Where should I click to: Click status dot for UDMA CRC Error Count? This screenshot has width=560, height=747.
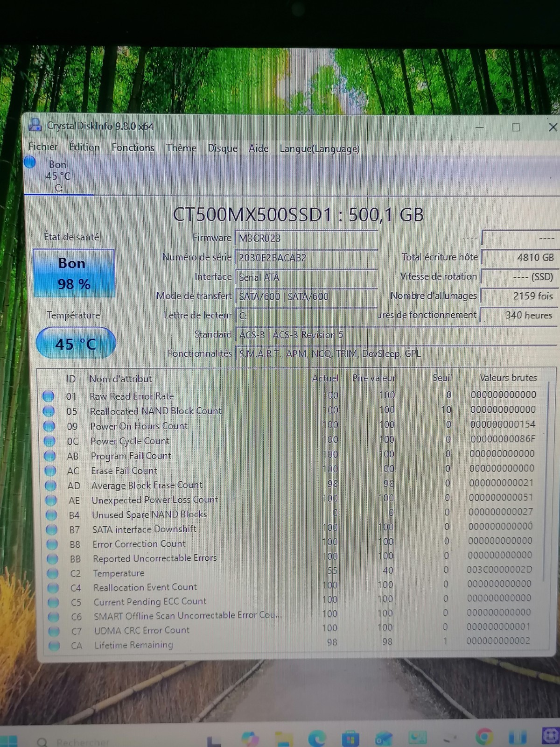(x=54, y=631)
